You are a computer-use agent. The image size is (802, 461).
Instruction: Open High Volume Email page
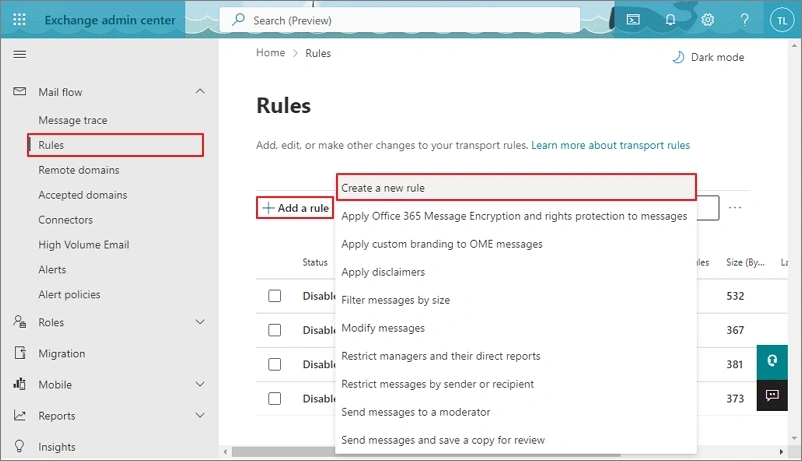[84, 245]
